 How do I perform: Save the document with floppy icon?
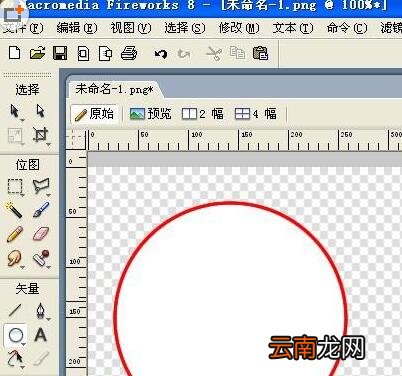pos(60,53)
